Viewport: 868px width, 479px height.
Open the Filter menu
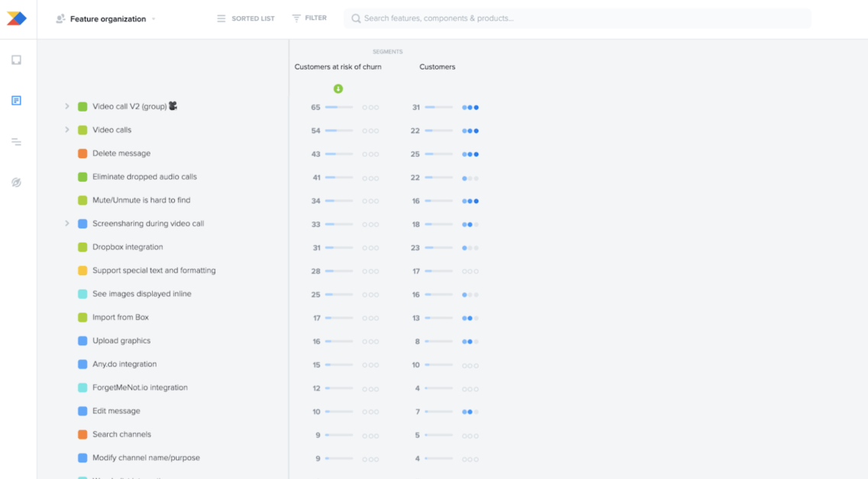pyautogui.click(x=309, y=18)
